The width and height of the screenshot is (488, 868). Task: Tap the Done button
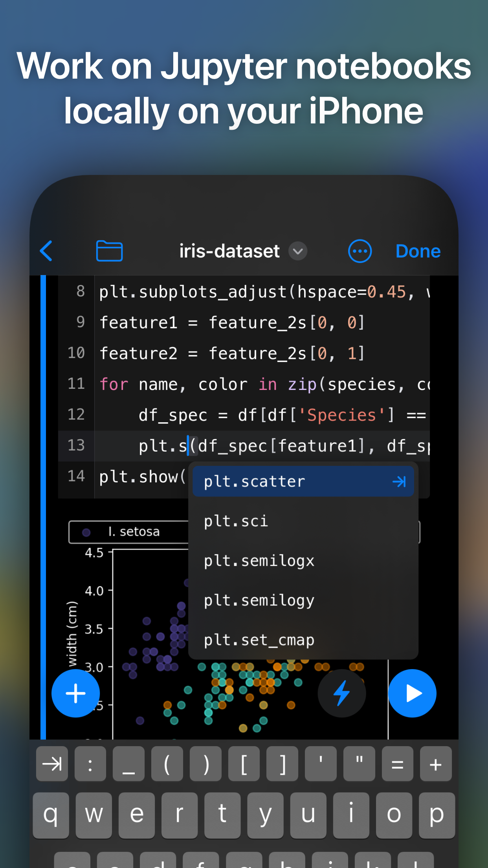point(418,251)
